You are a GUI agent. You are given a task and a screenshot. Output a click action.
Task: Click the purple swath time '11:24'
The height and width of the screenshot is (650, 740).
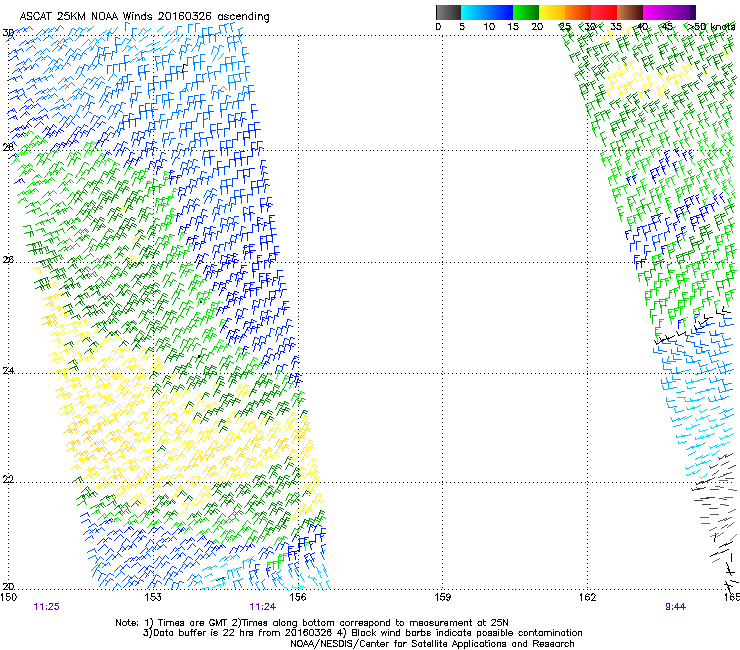point(263,607)
